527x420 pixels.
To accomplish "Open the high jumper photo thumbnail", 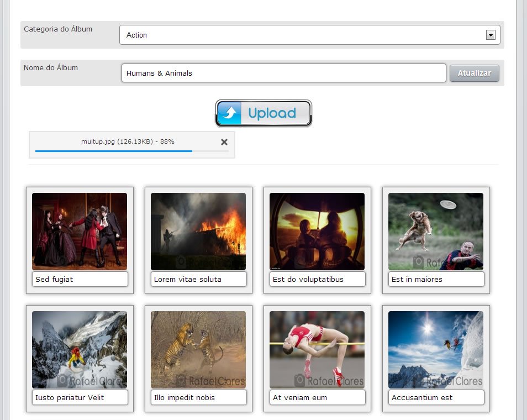I will point(317,350).
